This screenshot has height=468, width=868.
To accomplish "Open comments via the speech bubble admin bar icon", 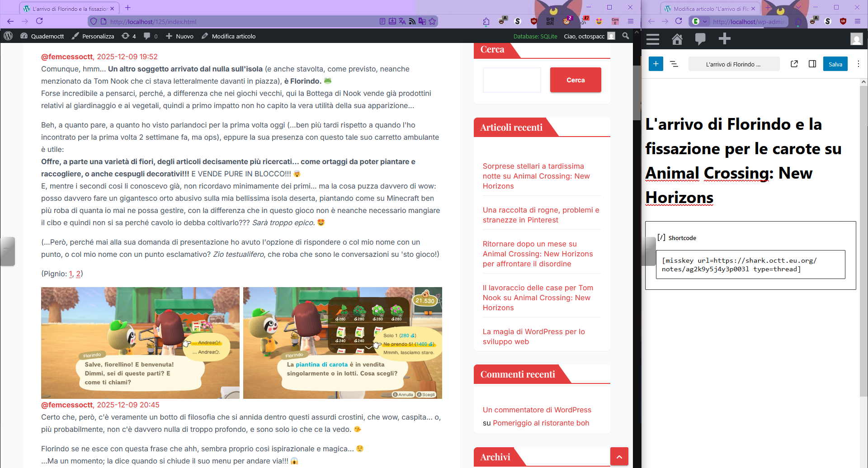I will pyautogui.click(x=149, y=36).
